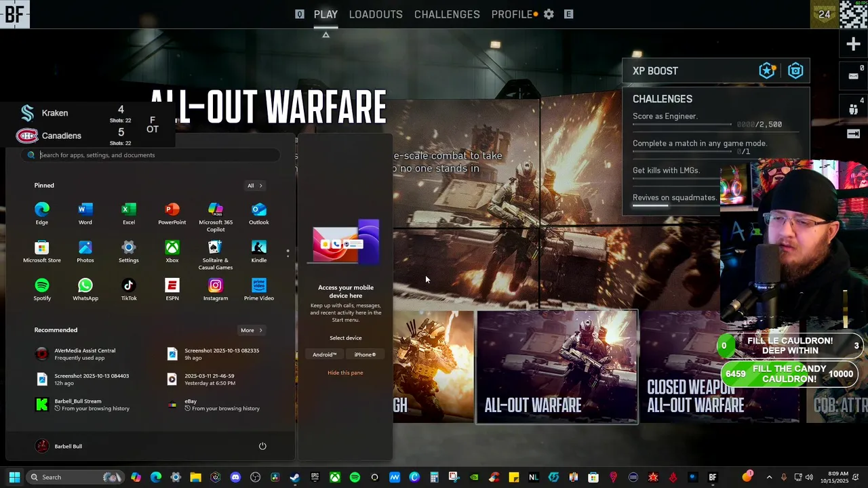This screenshot has width=868, height=488.
Task: Open Steam from the taskbar
Action: (294, 477)
